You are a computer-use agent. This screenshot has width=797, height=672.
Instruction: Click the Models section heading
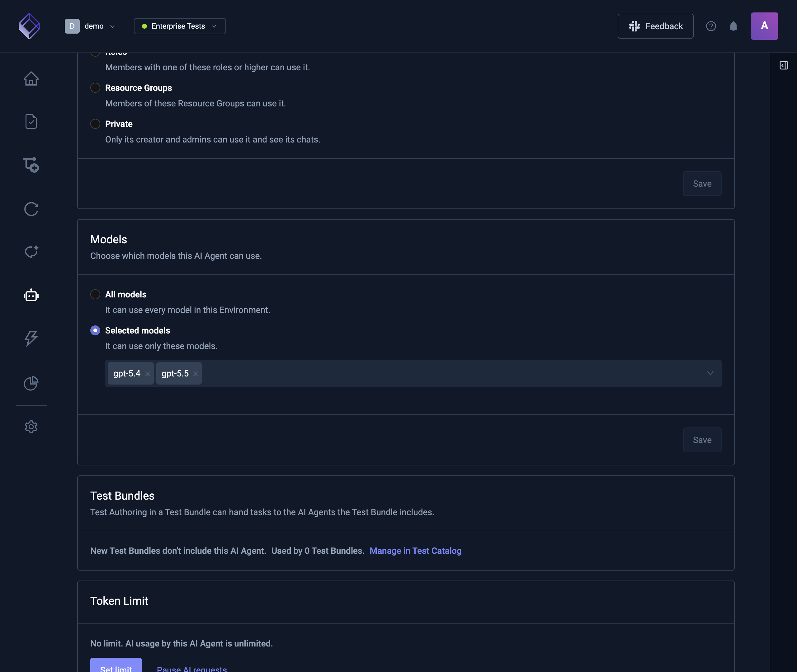pyautogui.click(x=109, y=239)
